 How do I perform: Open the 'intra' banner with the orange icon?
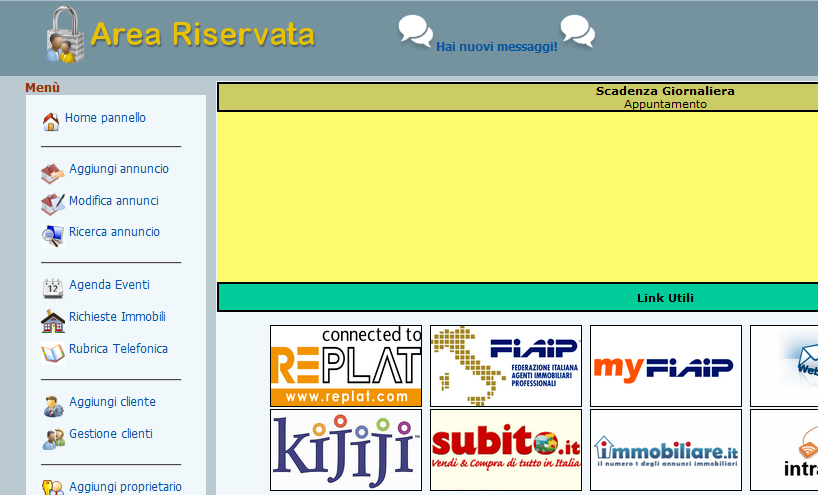click(784, 450)
